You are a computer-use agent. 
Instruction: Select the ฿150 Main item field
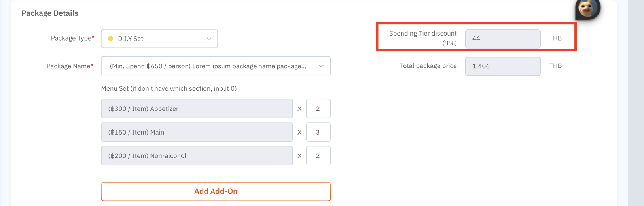pyautogui.click(x=197, y=132)
